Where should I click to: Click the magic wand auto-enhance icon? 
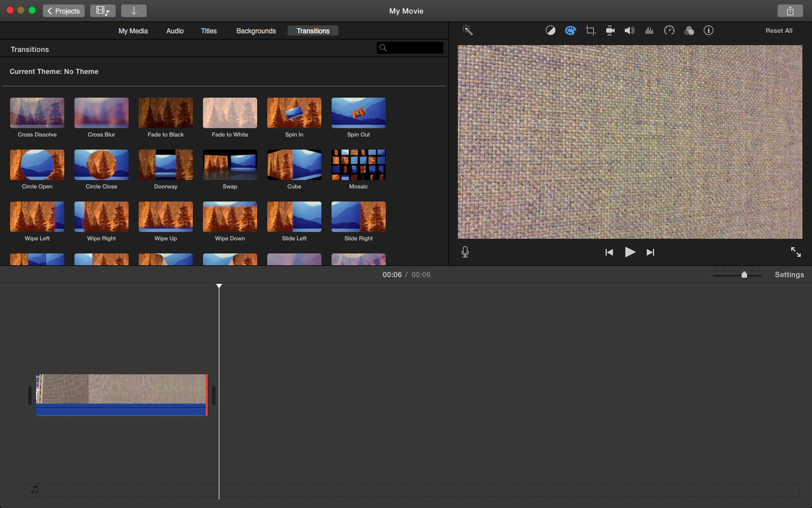coord(467,30)
